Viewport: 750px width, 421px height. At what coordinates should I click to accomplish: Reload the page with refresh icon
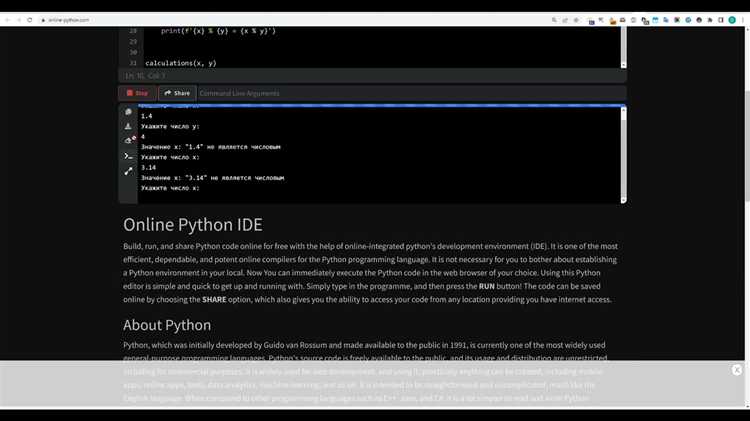(30, 20)
